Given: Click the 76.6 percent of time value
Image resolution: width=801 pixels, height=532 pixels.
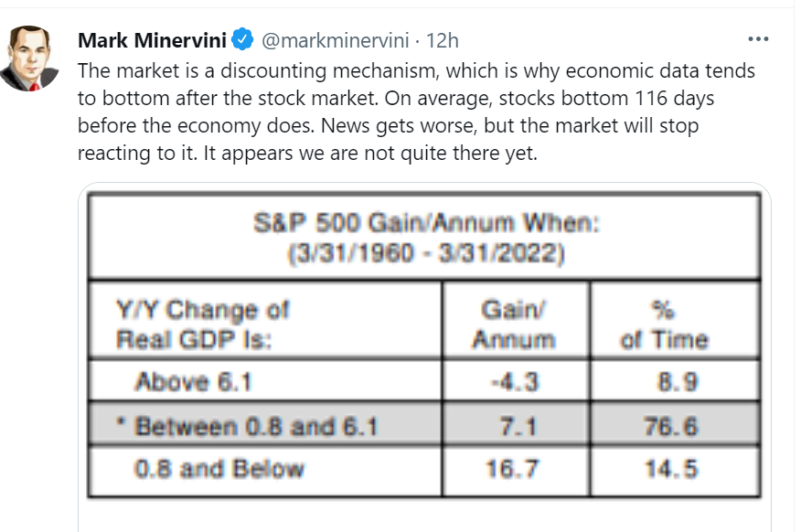Looking at the screenshot, I should [x=675, y=425].
